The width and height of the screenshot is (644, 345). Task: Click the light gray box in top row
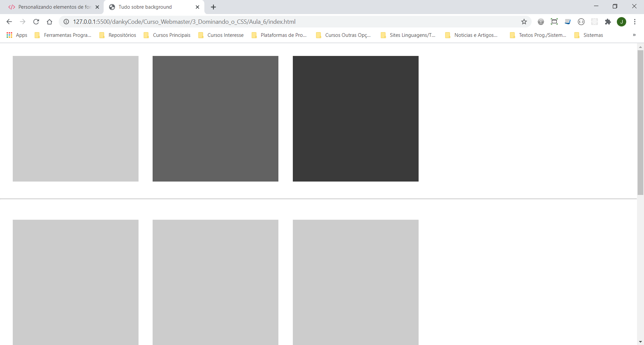[x=75, y=119]
